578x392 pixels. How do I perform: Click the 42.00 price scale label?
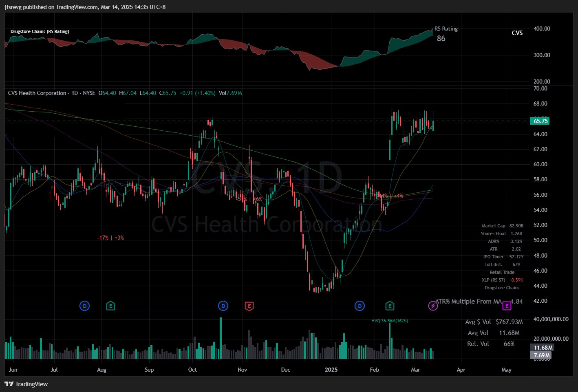(x=540, y=301)
